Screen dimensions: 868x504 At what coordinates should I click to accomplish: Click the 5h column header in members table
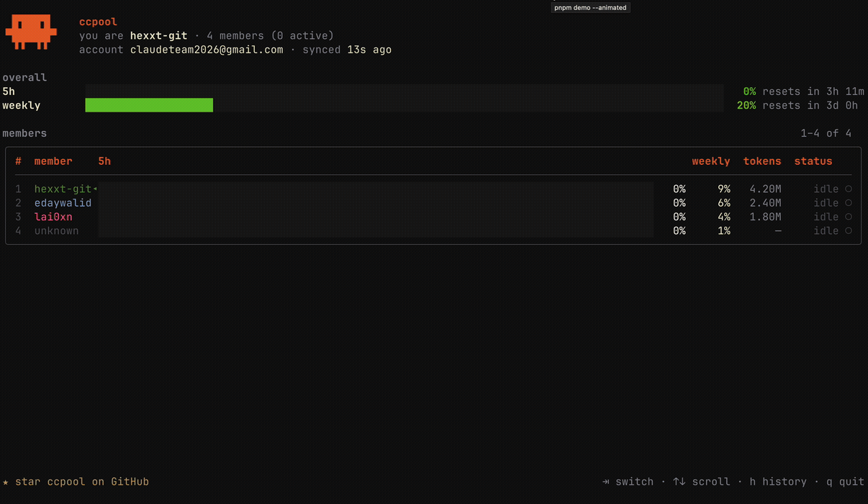point(104,161)
